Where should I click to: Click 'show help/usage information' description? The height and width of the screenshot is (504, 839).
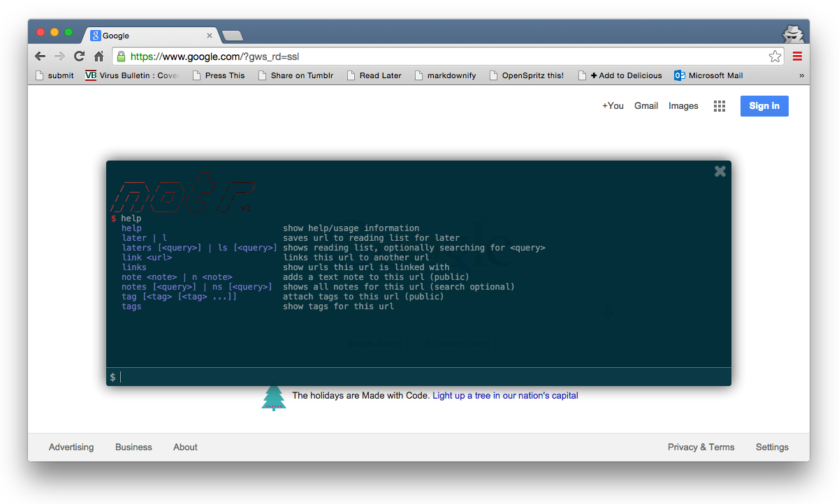coord(351,228)
